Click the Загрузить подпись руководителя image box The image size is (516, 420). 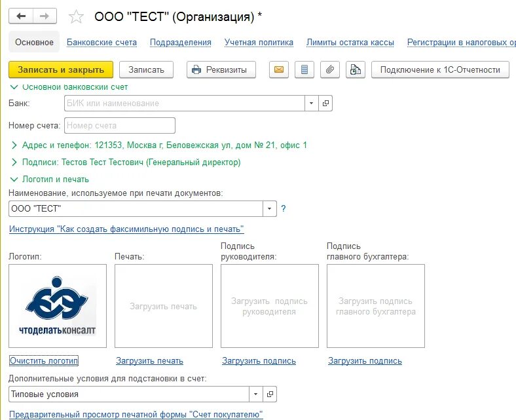point(270,306)
